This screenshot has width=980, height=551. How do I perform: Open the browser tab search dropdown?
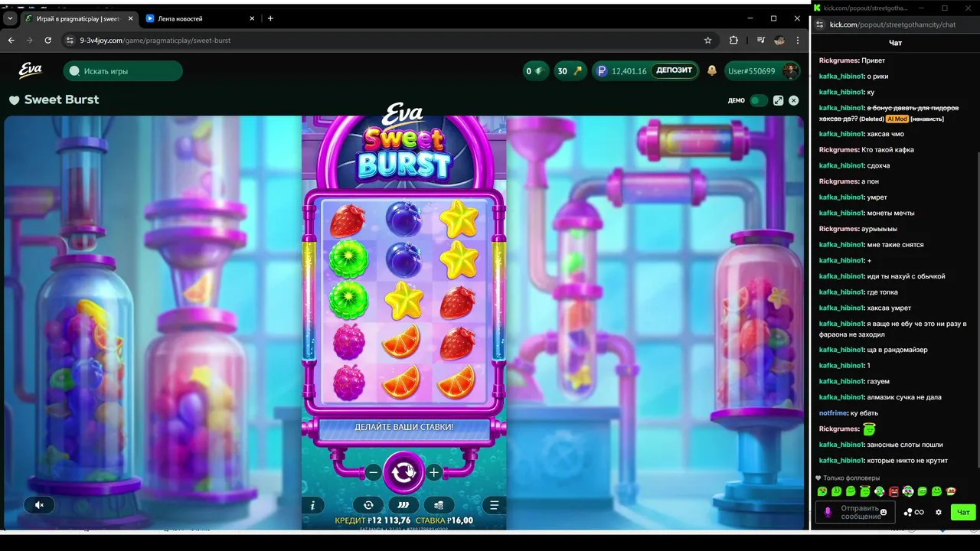9,18
